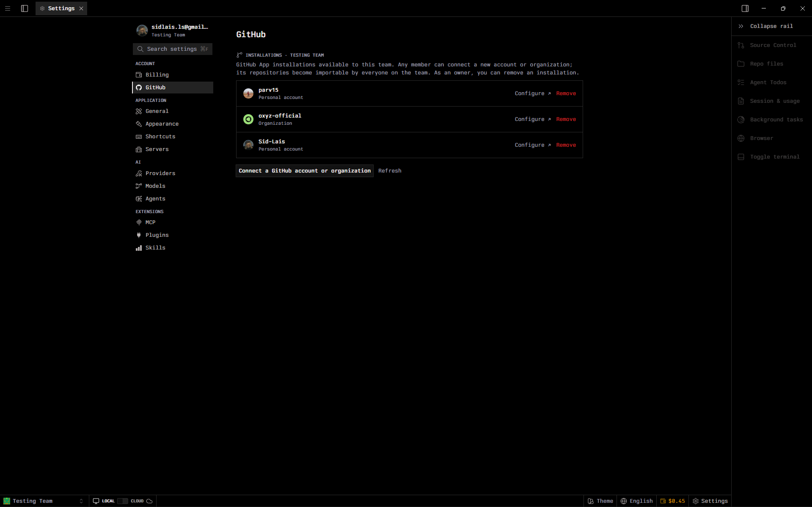Open Plugins settings

click(173, 235)
